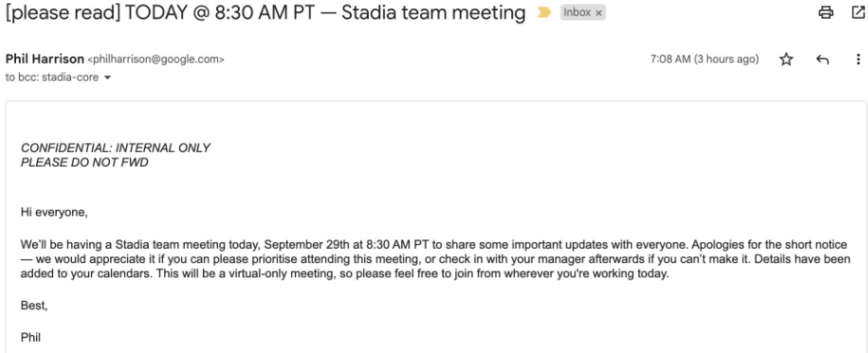Click the 7:08 AM timestamp
This screenshot has height=353, width=868.
pos(704,59)
